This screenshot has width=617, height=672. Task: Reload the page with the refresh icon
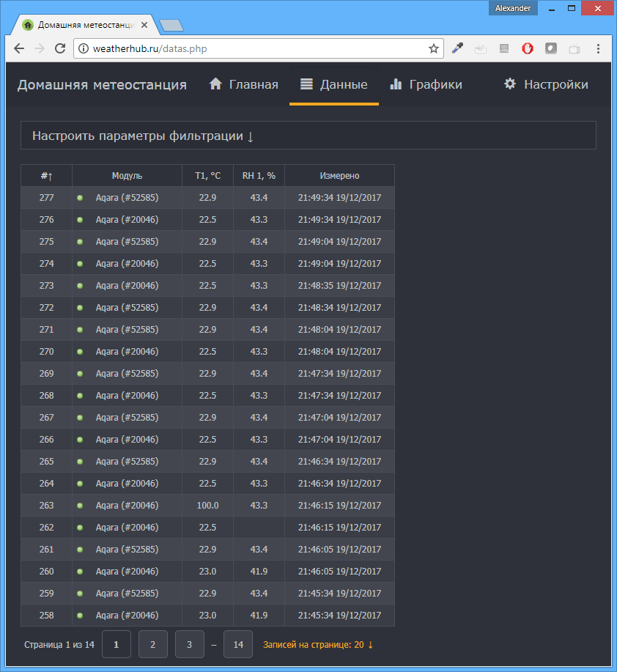(x=61, y=48)
